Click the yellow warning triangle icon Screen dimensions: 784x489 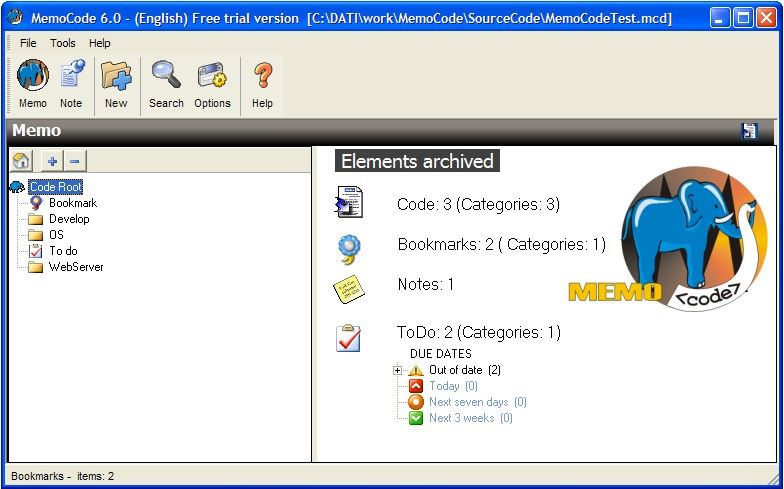point(416,370)
